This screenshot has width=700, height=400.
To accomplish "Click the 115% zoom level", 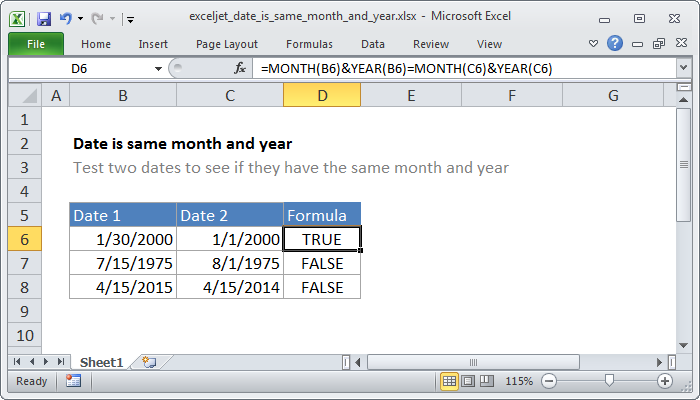I will tap(519, 381).
